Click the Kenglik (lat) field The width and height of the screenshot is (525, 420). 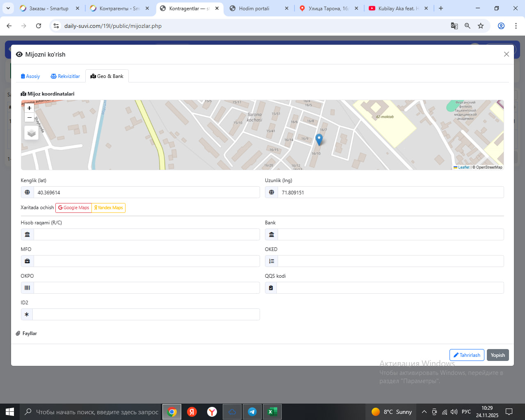click(146, 192)
